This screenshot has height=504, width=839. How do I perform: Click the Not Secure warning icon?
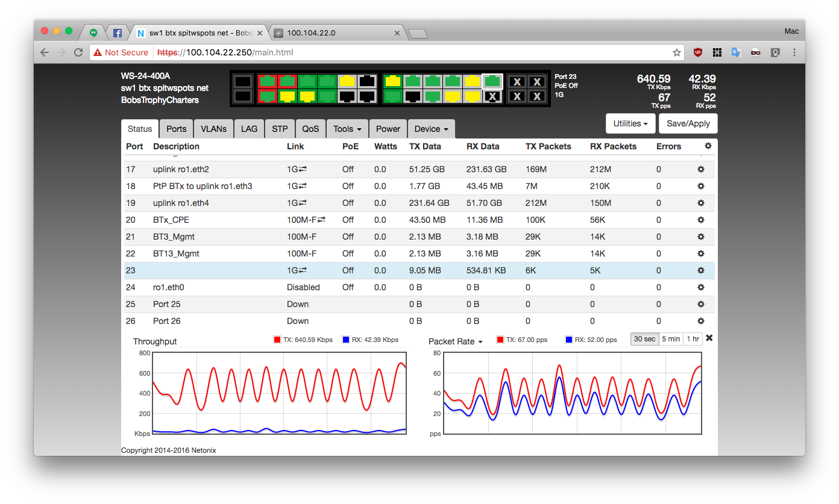(x=98, y=52)
